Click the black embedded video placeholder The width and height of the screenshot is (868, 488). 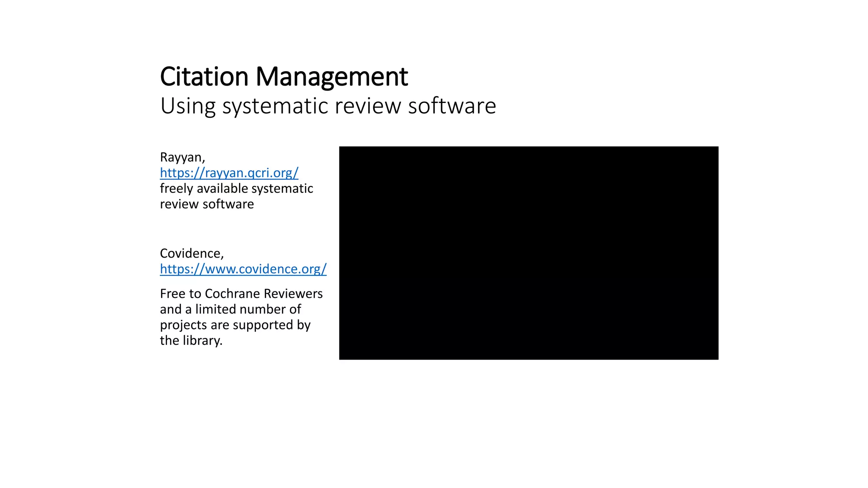pos(529,253)
